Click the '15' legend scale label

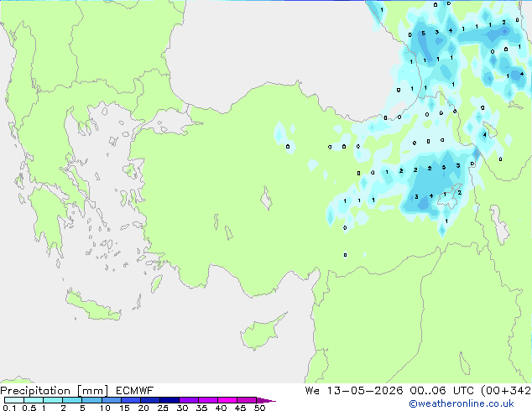coord(124,408)
